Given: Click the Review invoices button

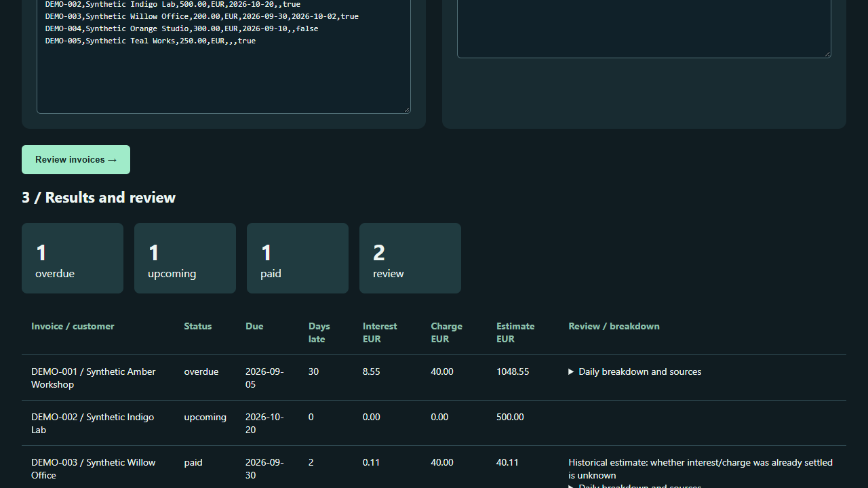Looking at the screenshot, I should point(76,159).
